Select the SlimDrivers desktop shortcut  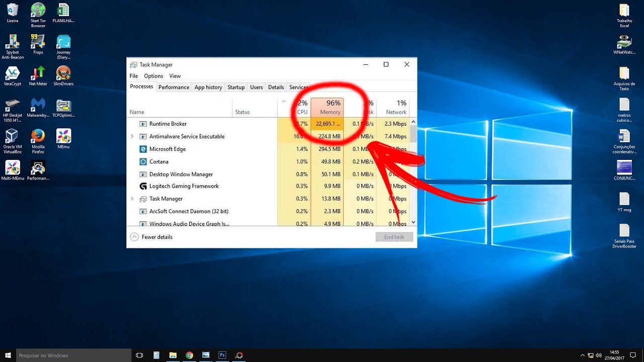tap(63, 75)
